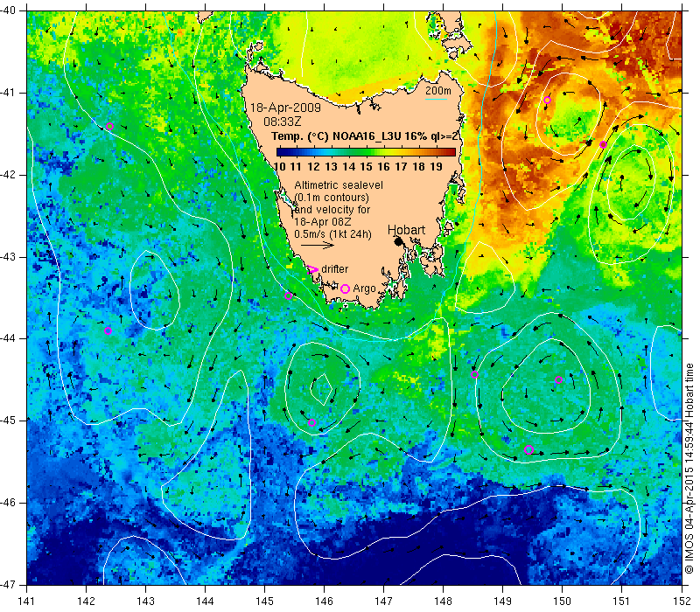Click the '141' longitude axis label
700x612 pixels.
pos(27,601)
